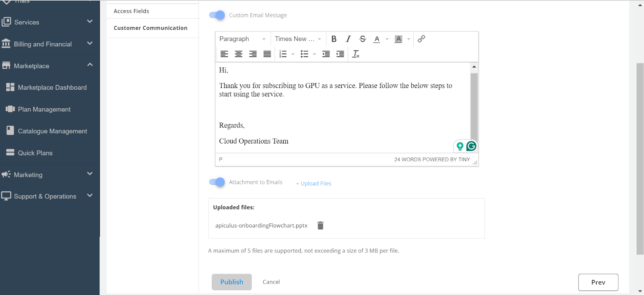Clear text formatting

click(356, 54)
